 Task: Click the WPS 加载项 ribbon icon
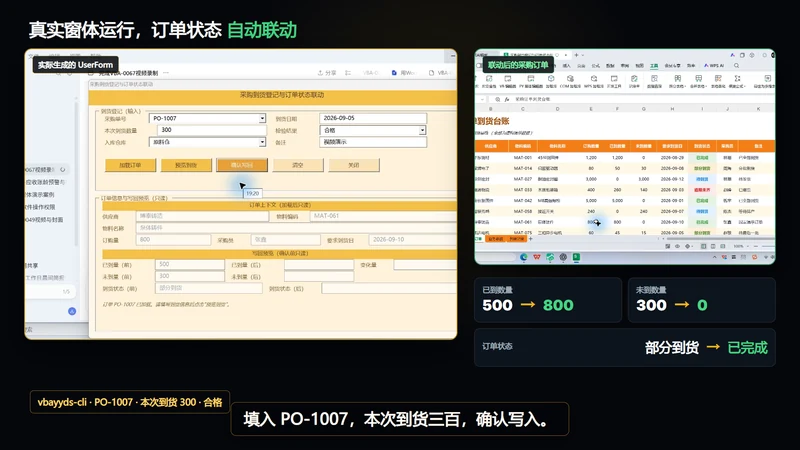click(x=594, y=82)
